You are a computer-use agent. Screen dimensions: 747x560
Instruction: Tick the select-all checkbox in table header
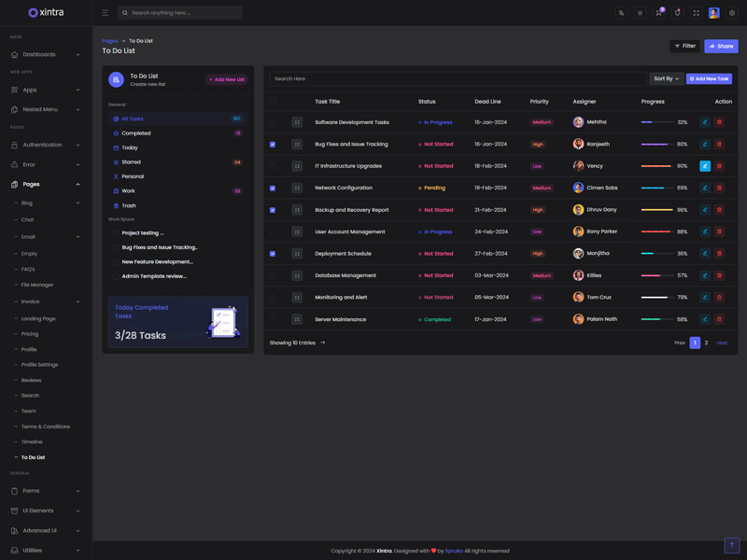coord(273,102)
